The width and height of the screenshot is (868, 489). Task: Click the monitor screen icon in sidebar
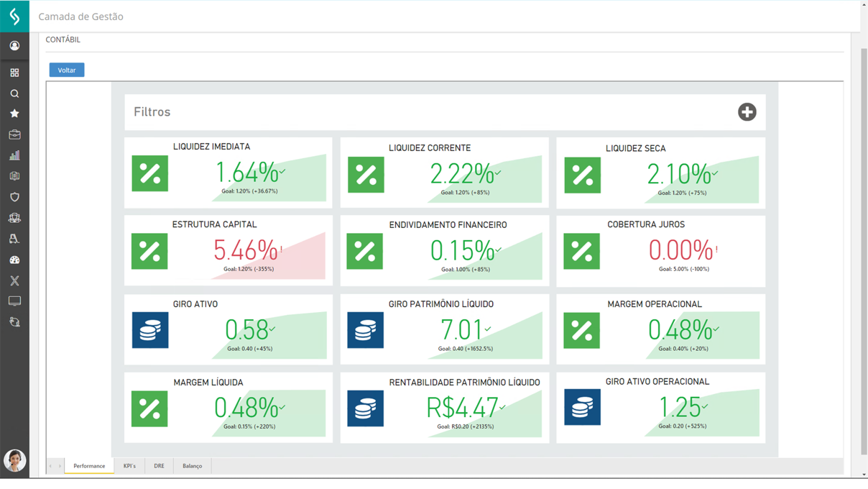(14, 301)
